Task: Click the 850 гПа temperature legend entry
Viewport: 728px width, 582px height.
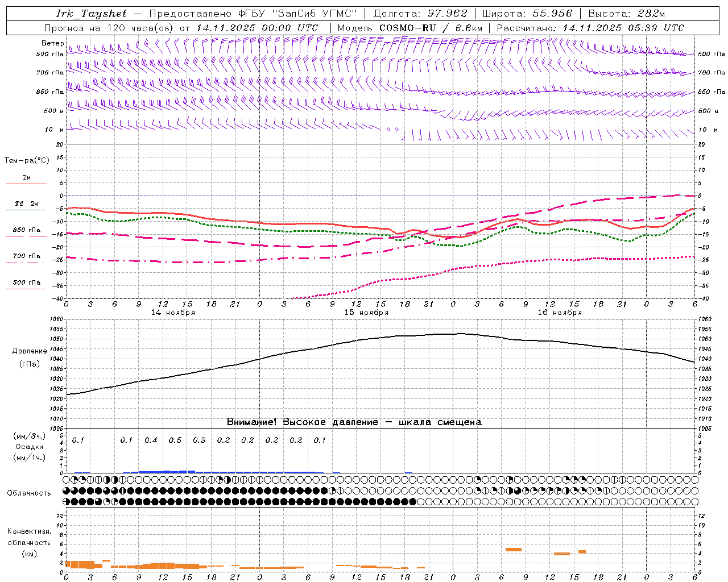Action: pyautogui.click(x=26, y=230)
